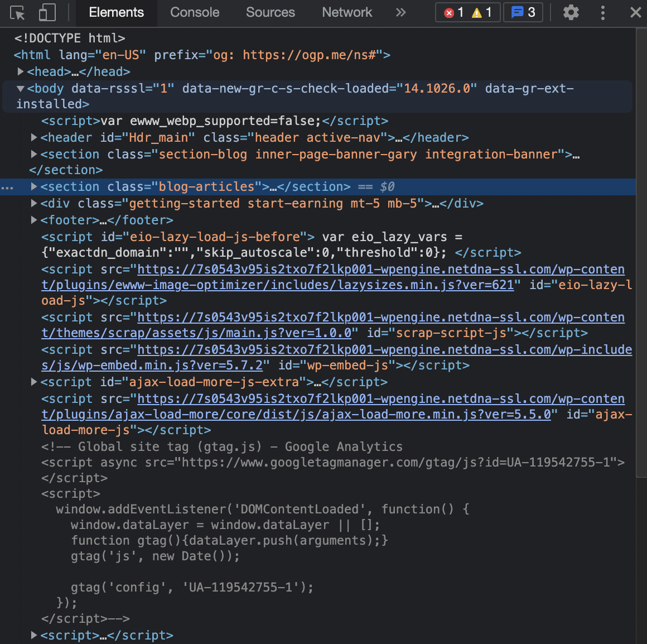
Task: Click the gtag('js', new Date()) line
Action: click(x=155, y=556)
